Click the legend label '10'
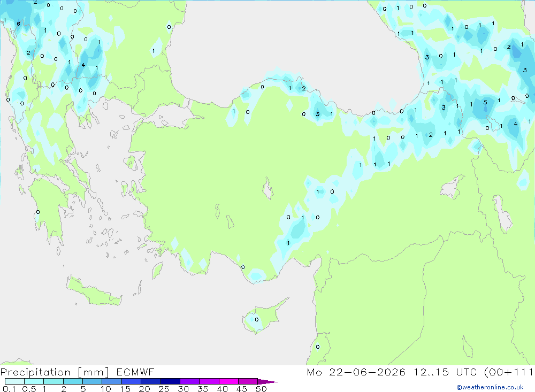The height and width of the screenshot is (392, 535). (106, 389)
